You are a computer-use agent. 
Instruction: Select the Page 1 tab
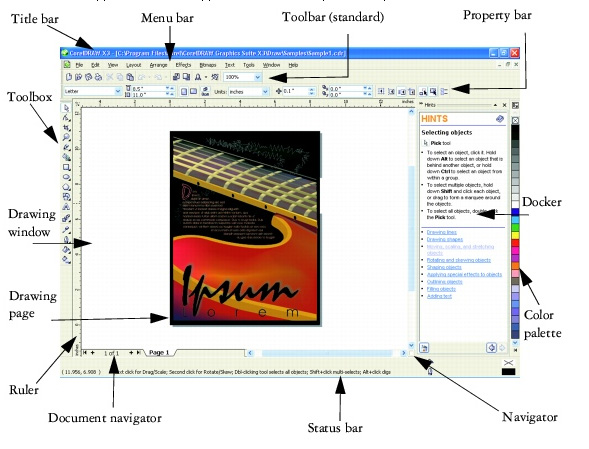click(x=159, y=352)
